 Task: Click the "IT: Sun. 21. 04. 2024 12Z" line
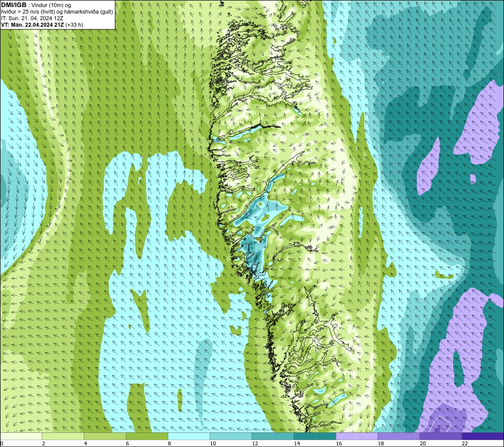click(32, 18)
